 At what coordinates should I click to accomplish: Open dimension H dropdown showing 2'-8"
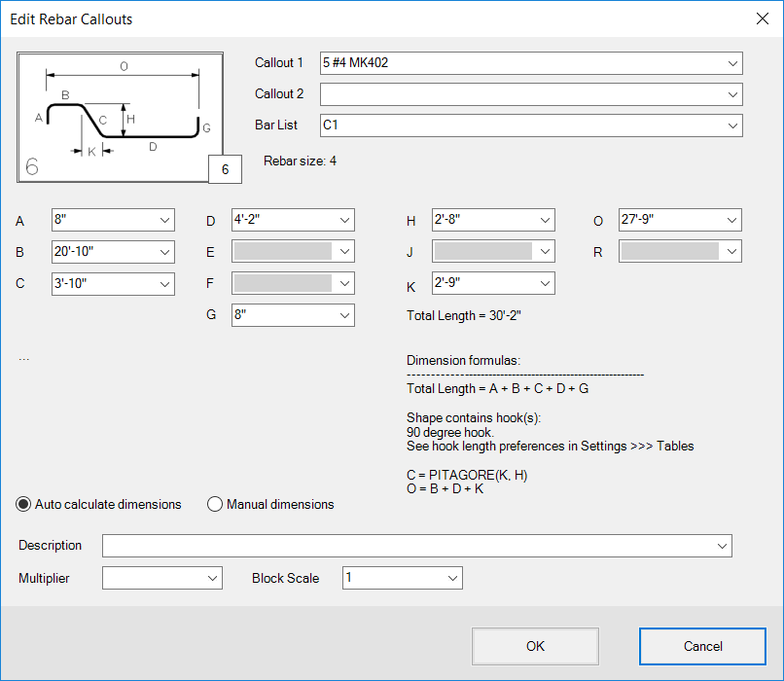tap(493, 220)
